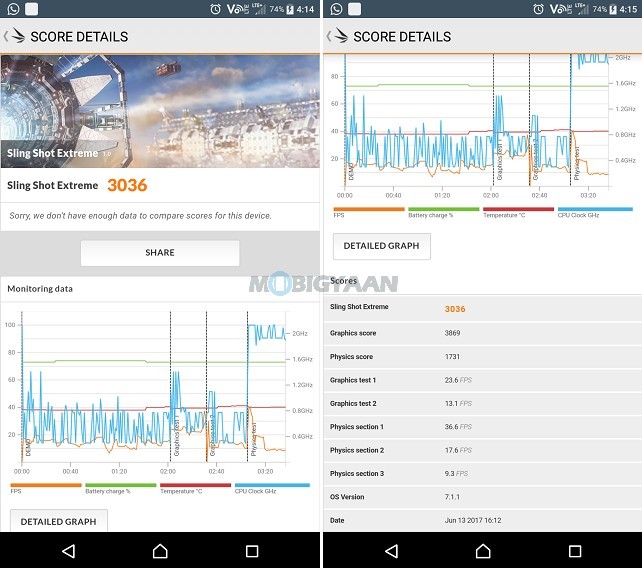This screenshot has height=568, width=642.
Task: Tap orange FPS legend bar on right graph
Action: click(369, 209)
